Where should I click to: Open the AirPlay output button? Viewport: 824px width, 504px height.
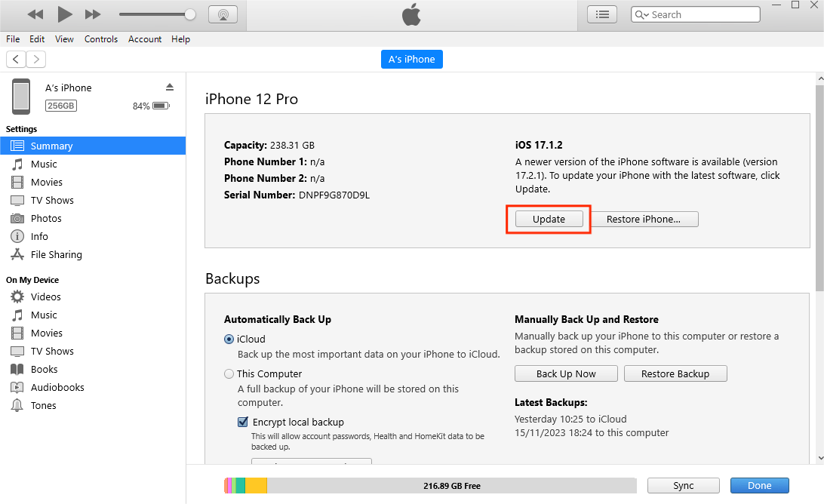click(x=223, y=14)
